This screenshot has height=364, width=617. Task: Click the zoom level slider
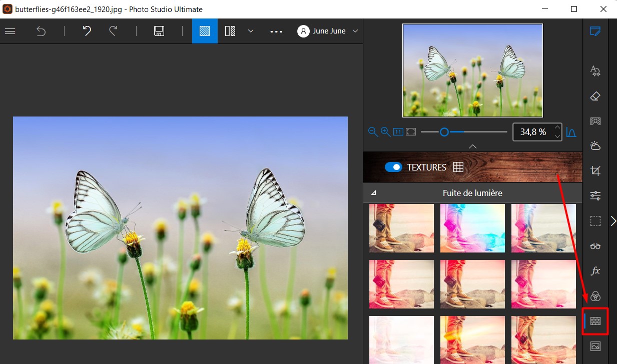point(464,132)
